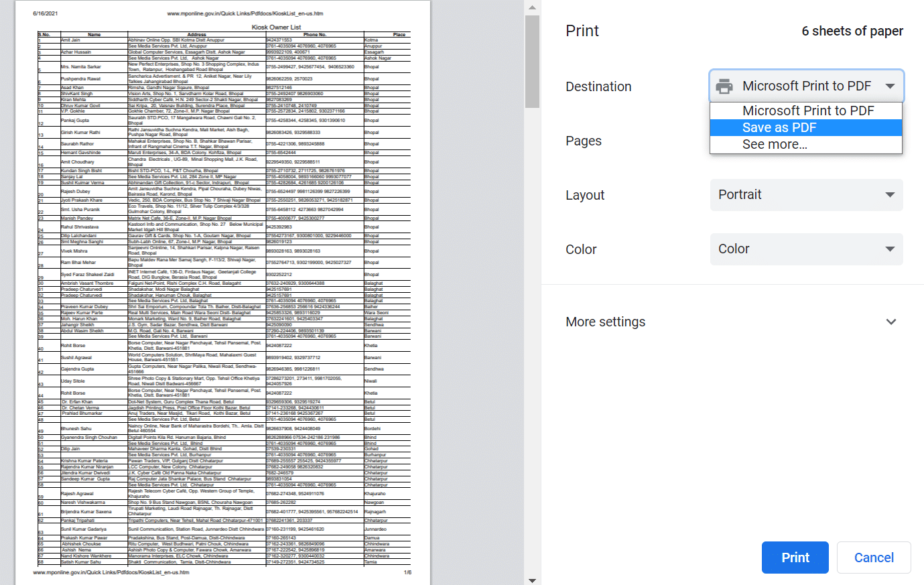The height and width of the screenshot is (585, 924).
Task: Click the preview scrollbar up arrow
Action: [x=532, y=7]
